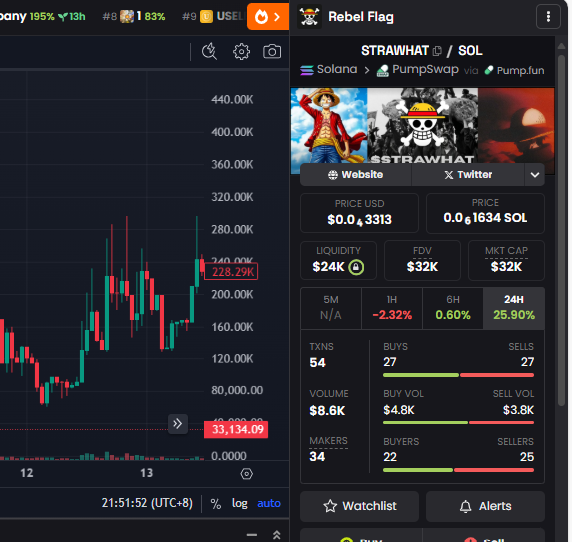
Task: Click the TXNS 54 value
Action: 317,363
